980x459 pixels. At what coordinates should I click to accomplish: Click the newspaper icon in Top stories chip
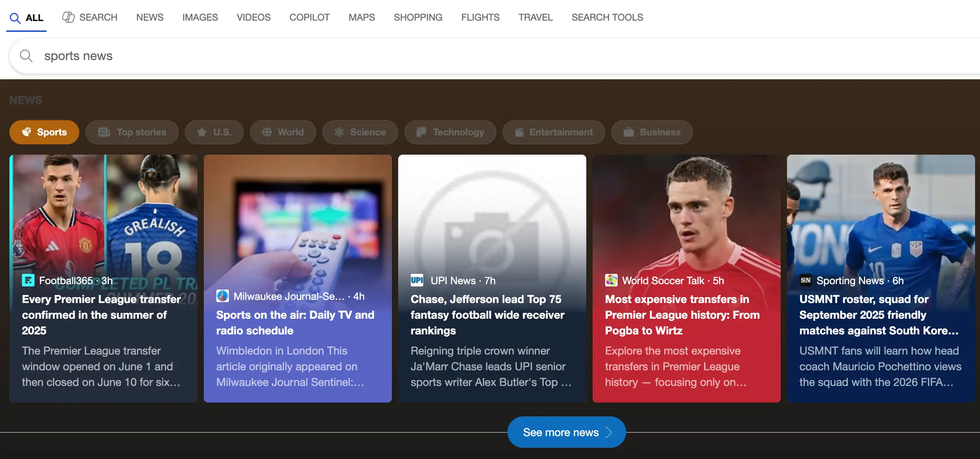point(104,132)
